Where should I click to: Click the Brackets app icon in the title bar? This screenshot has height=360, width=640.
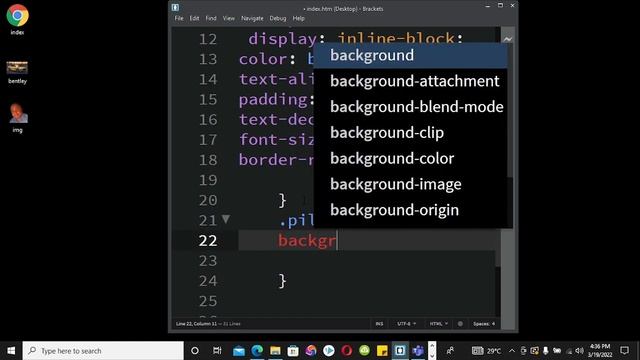[175, 7]
